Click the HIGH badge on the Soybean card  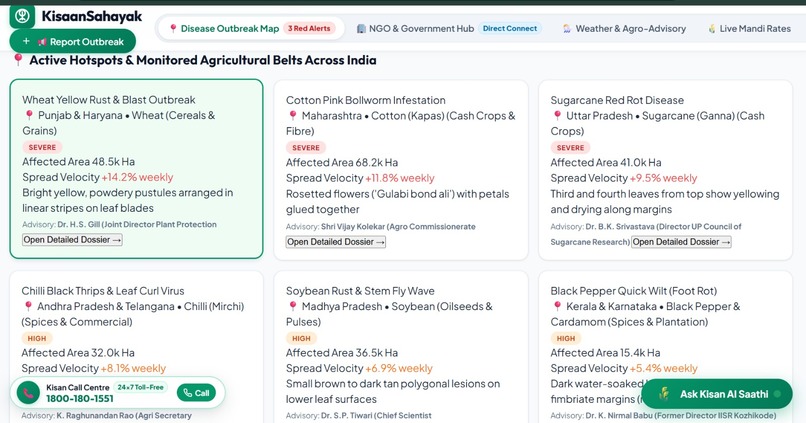(x=301, y=338)
